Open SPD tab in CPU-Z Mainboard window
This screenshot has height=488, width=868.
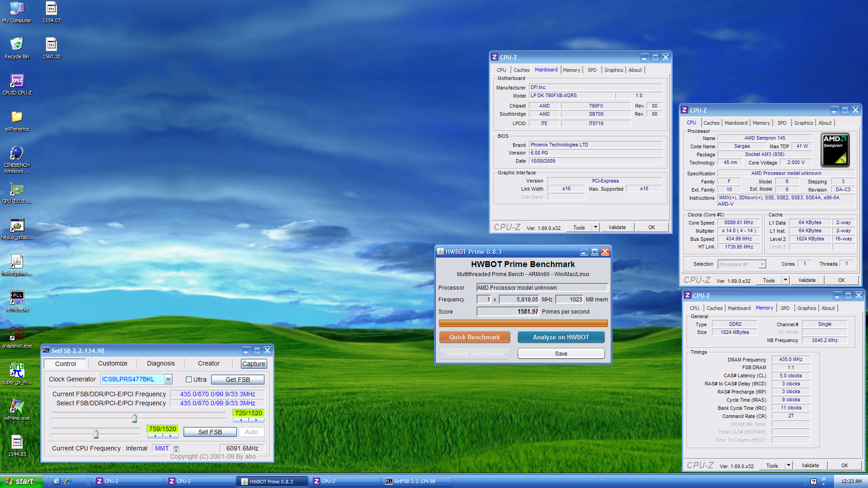(x=592, y=70)
